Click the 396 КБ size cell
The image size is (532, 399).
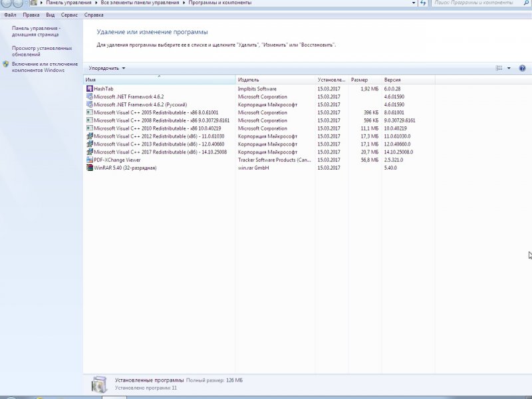point(371,112)
